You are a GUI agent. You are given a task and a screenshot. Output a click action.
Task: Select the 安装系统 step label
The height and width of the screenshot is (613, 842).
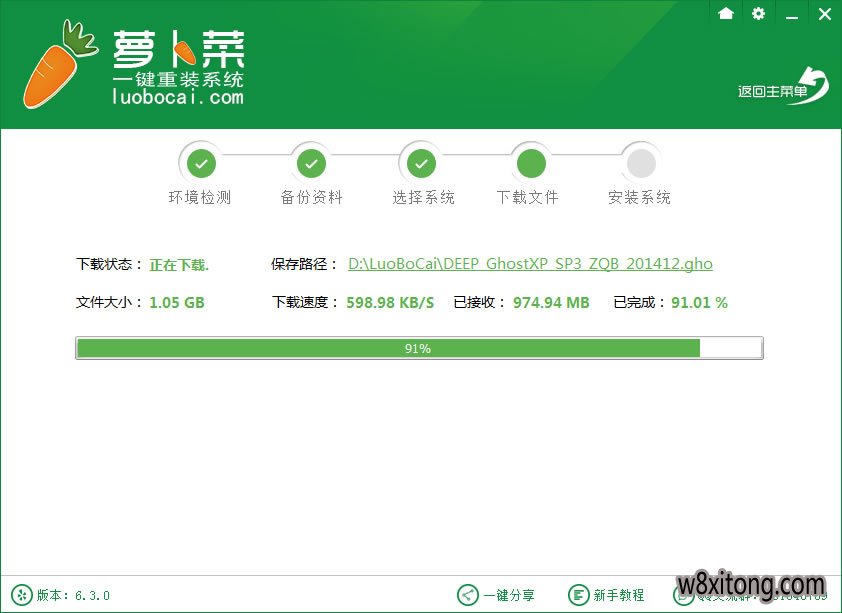pos(638,197)
